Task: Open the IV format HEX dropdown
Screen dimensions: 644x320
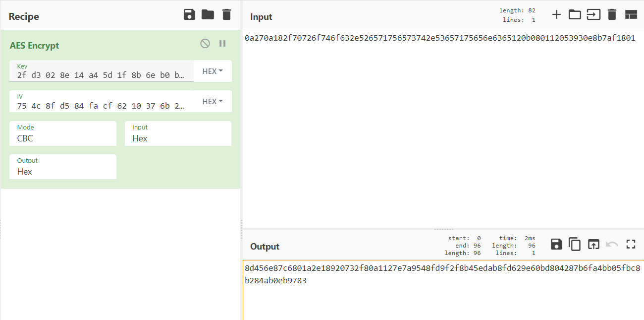Action: point(213,102)
